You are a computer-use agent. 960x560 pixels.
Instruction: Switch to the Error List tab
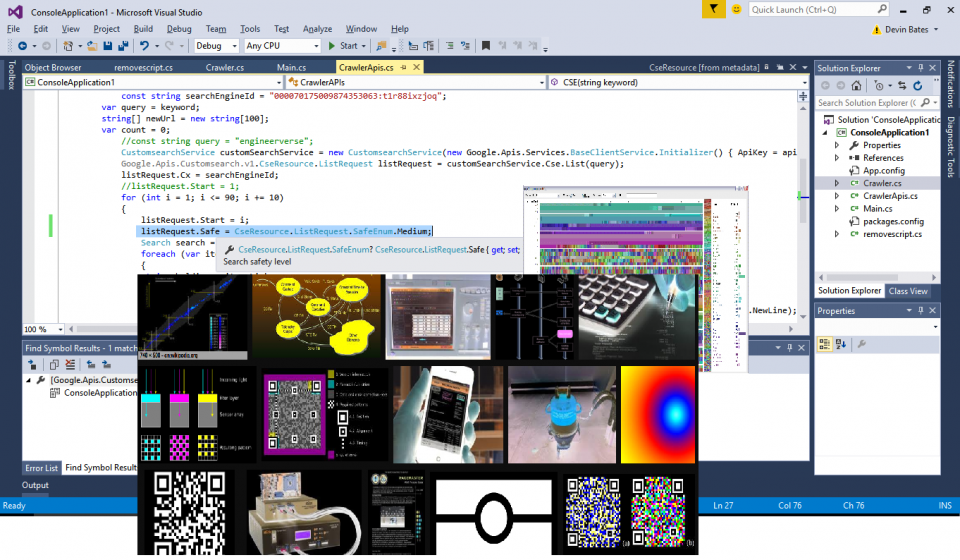click(x=42, y=468)
